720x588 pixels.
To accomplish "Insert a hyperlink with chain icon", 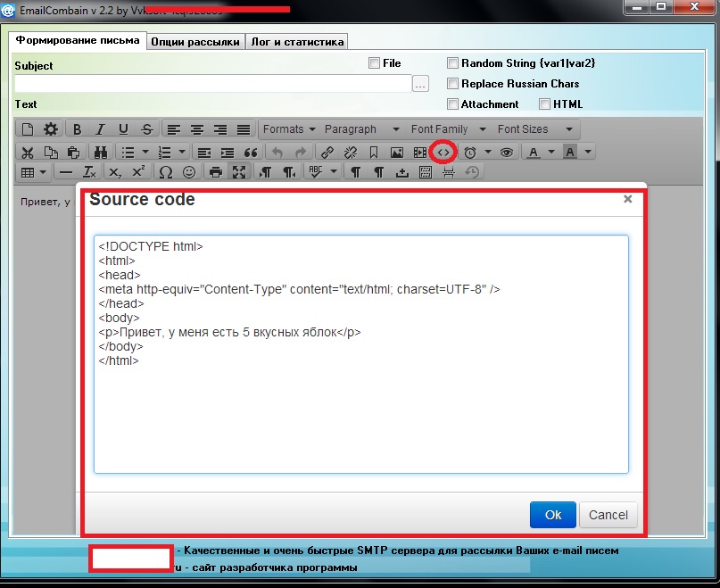I will click(327, 152).
